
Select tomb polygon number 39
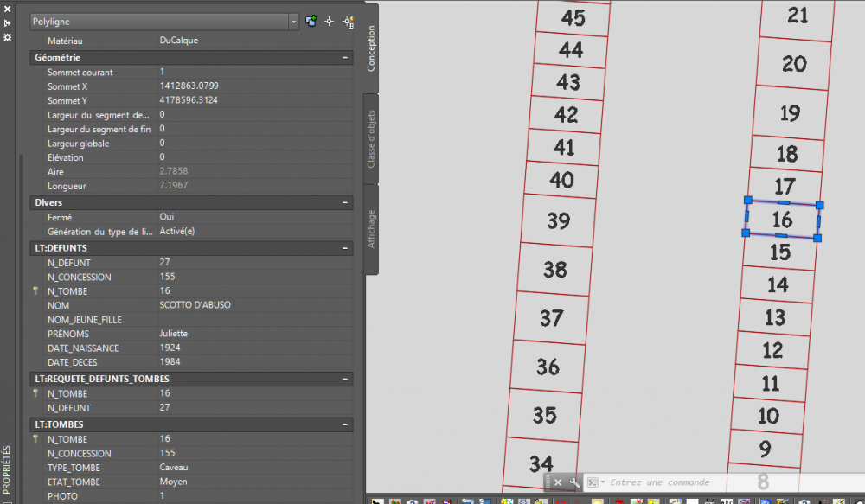pos(558,220)
